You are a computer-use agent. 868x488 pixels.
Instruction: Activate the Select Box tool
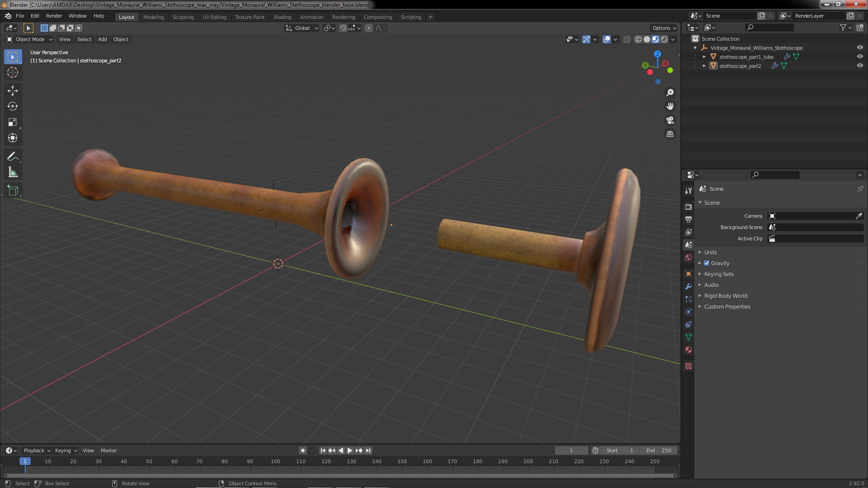coord(13,57)
